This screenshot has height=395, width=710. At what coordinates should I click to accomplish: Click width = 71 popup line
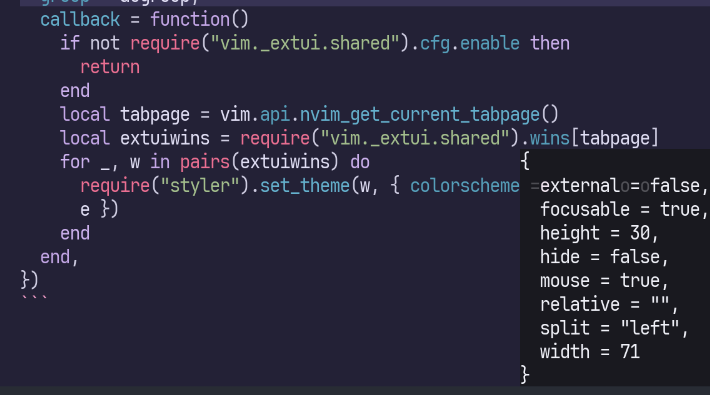[590, 352]
